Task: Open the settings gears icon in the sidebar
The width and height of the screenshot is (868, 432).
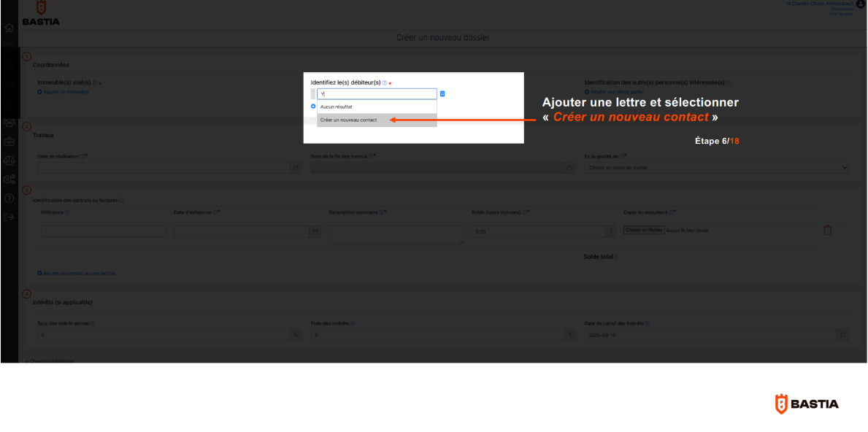Action: click(9, 180)
